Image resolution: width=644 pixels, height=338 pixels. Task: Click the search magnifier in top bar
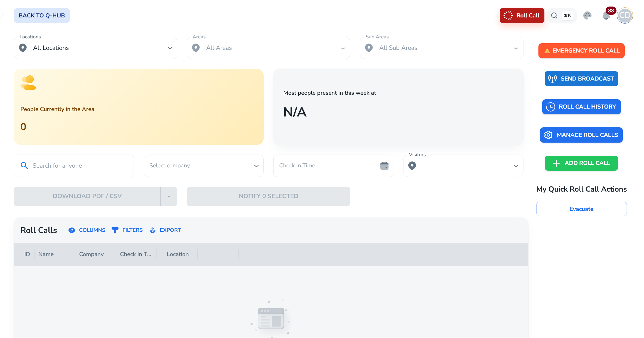point(554,16)
